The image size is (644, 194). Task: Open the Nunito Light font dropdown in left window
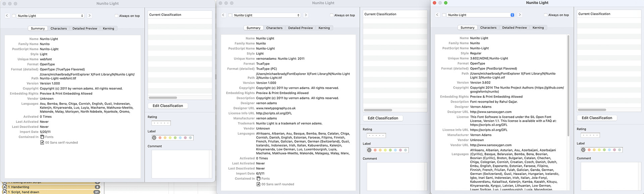click(x=50, y=16)
